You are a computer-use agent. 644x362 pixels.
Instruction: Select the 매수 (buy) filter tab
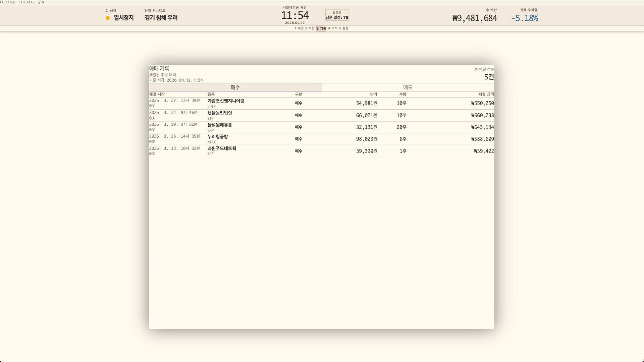point(235,87)
